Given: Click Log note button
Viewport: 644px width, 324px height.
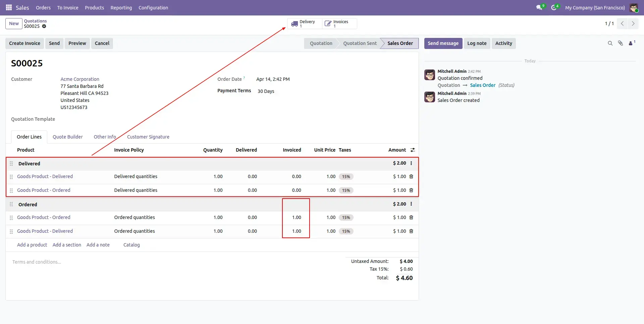Looking at the screenshot, I should (477, 43).
